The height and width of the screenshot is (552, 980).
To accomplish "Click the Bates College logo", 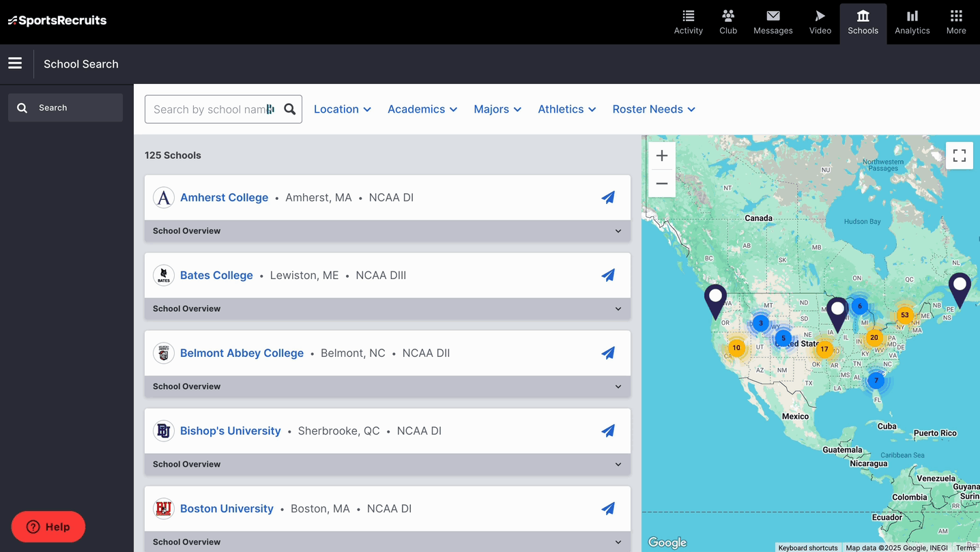I will point(164,275).
